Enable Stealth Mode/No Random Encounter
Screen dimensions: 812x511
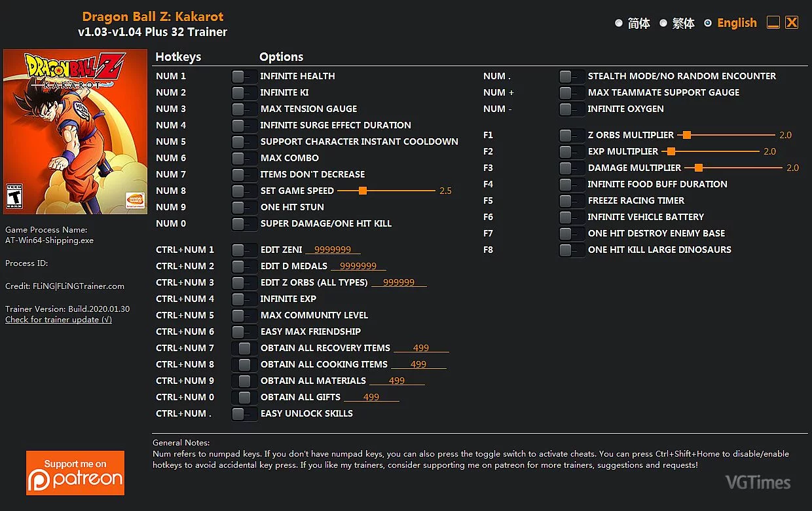[571, 76]
